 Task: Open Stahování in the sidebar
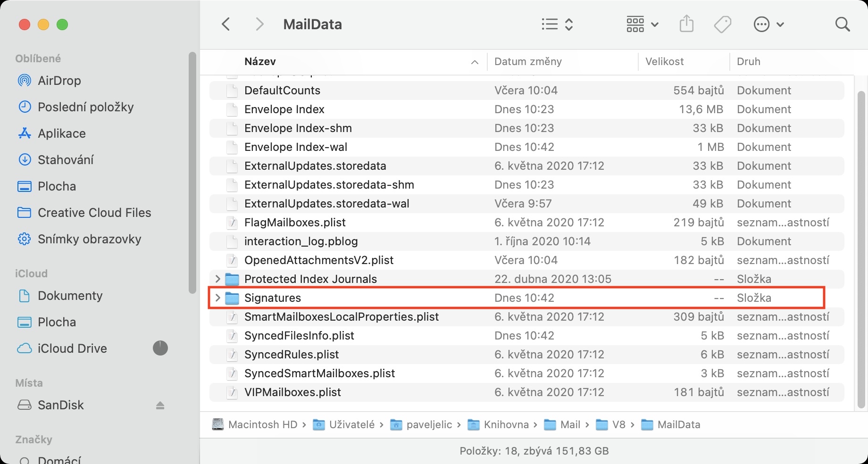click(66, 160)
